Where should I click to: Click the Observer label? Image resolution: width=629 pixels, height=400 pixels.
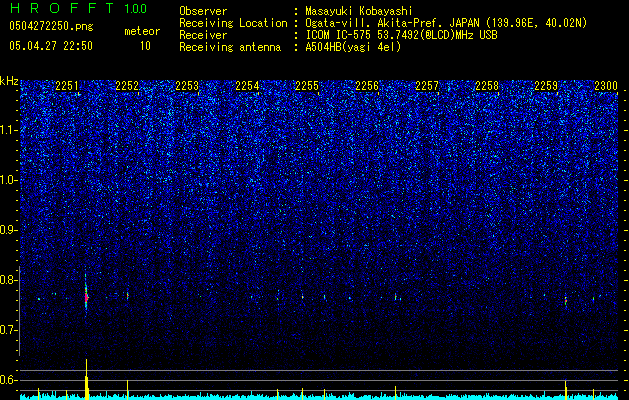click(203, 11)
